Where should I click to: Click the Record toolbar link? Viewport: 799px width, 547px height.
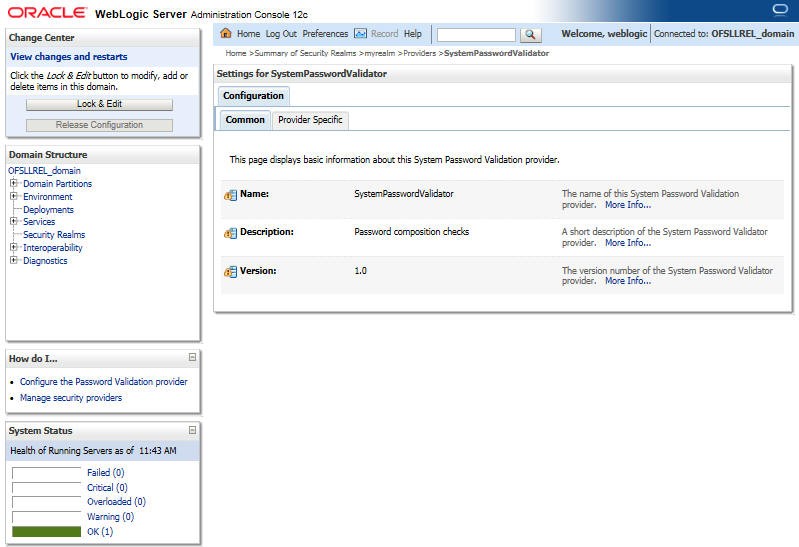(x=384, y=34)
